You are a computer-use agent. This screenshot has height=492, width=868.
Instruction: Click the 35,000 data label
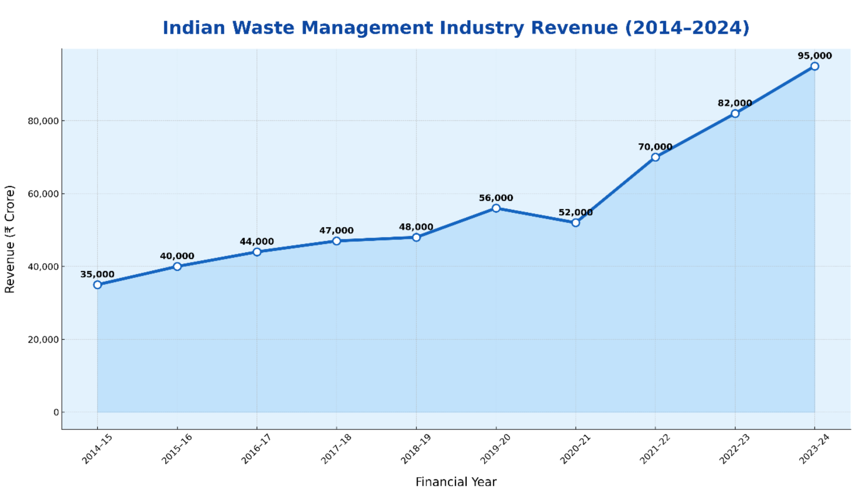point(97,274)
